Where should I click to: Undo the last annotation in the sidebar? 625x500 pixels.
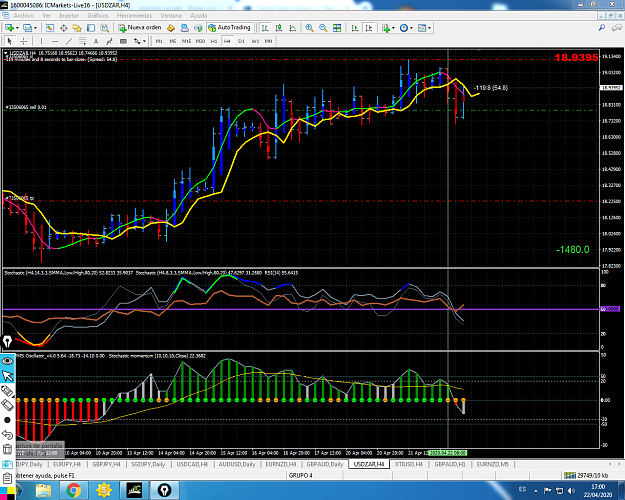tap(7, 434)
